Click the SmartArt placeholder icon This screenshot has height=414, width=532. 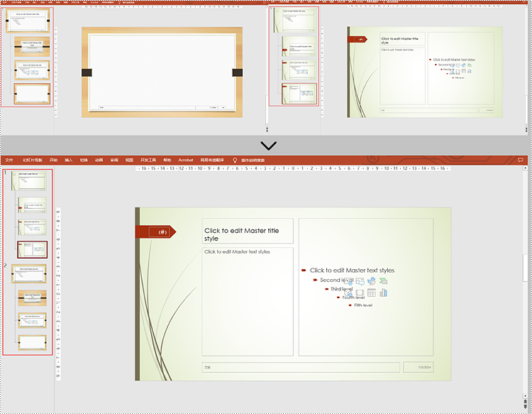point(383,281)
